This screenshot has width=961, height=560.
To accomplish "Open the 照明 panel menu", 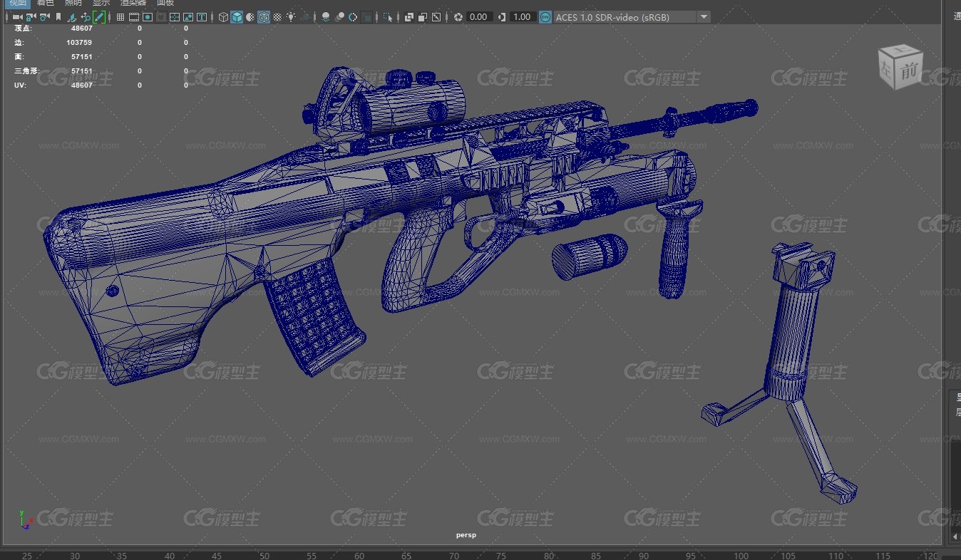I will [73, 3].
